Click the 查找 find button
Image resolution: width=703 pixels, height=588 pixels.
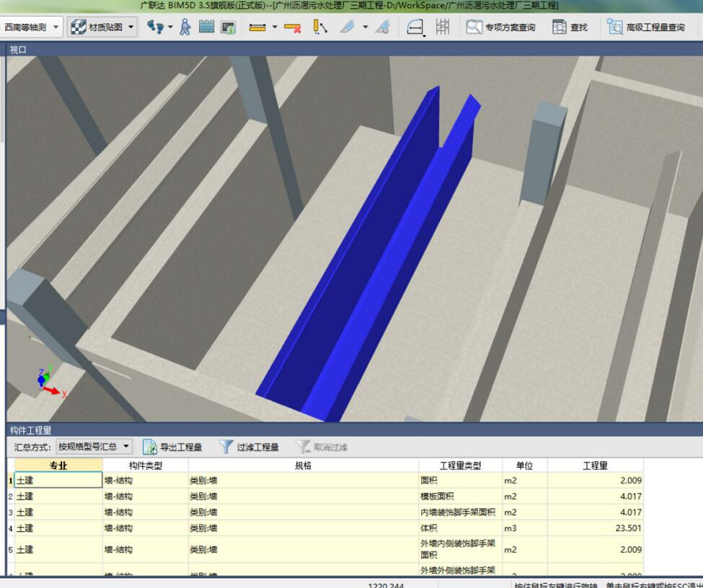pyautogui.click(x=570, y=27)
